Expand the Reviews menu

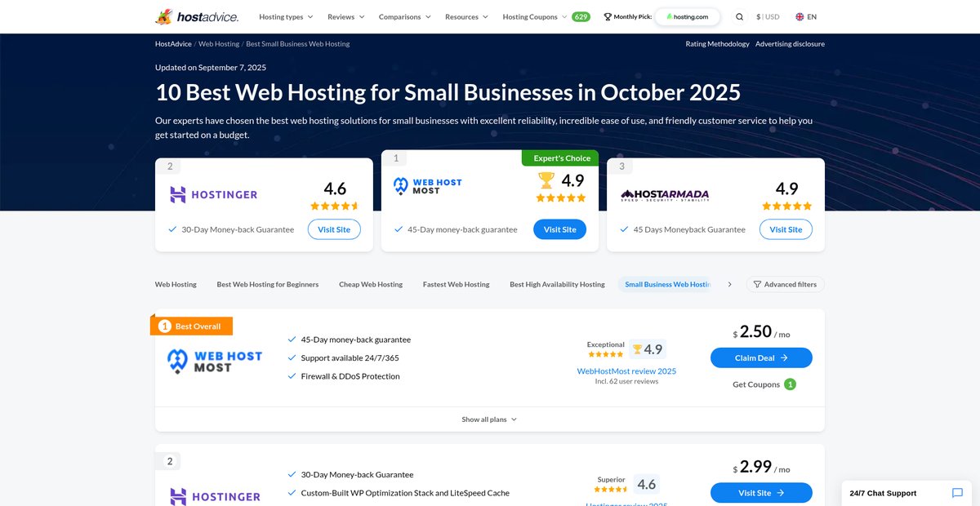346,16
